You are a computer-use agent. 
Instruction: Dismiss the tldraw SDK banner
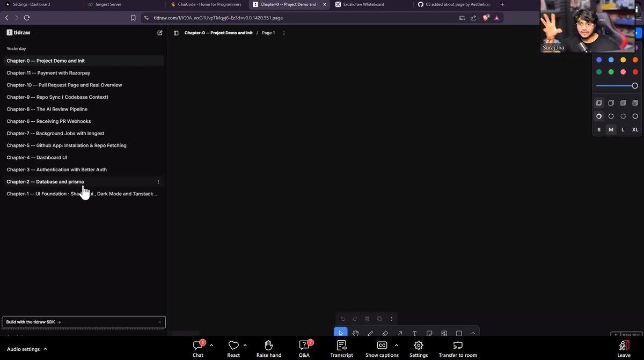coord(160,322)
